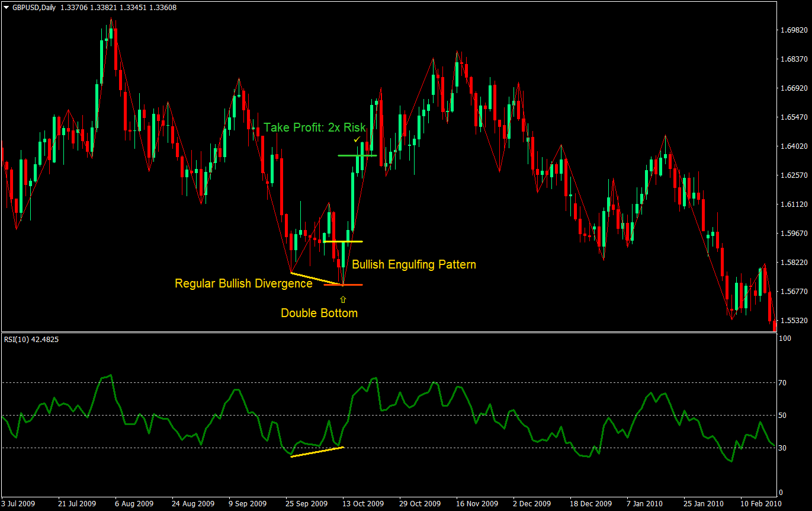
Task: Select the "Bullish Engulfing Pattern" text label
Action: click(413, 264)
